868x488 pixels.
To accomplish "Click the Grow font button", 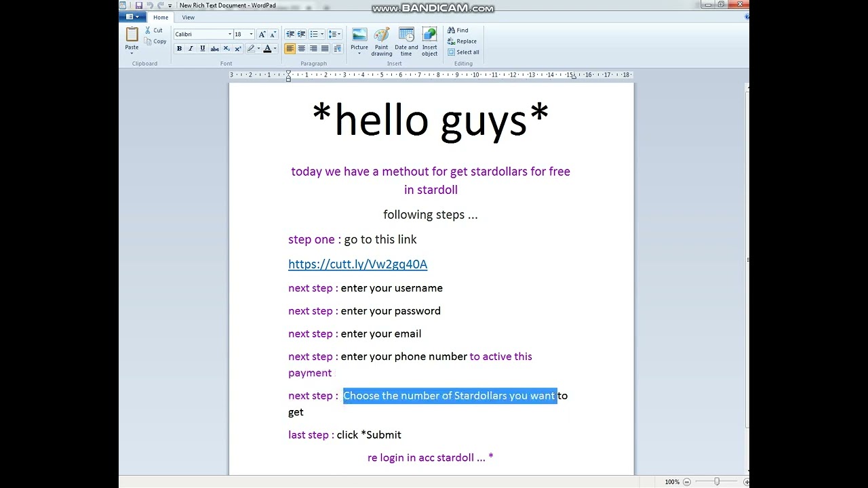I will [x=262, y=34].
